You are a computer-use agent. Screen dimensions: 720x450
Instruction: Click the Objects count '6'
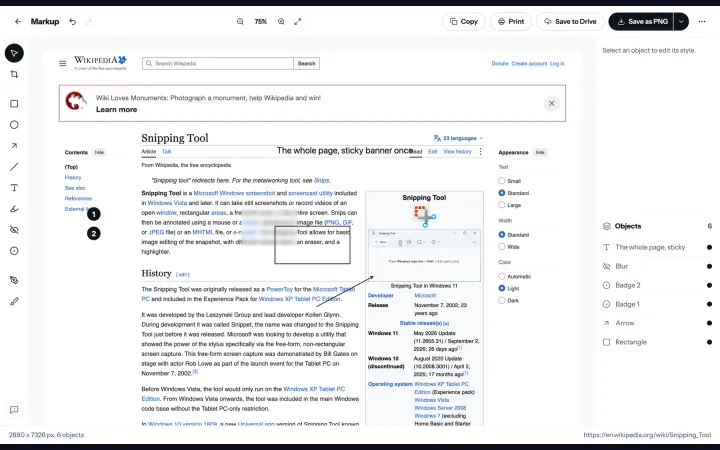coord(709,226)
